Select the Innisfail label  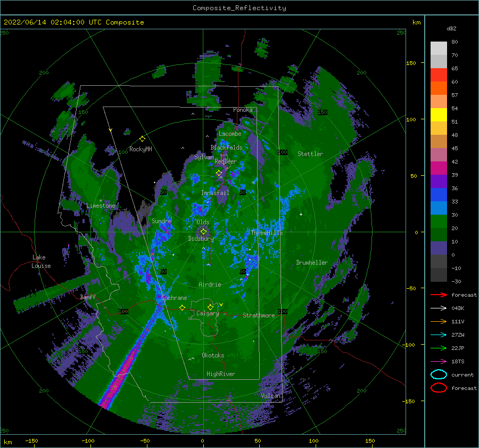(x=215, y=193)
